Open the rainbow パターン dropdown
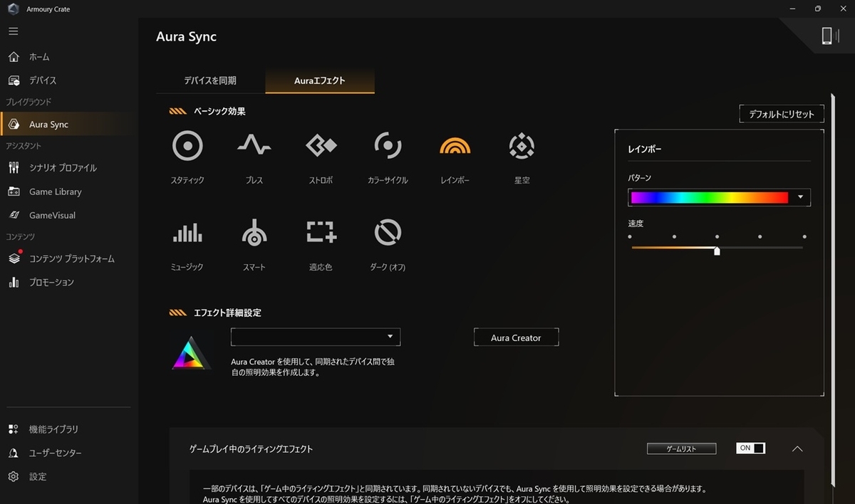The width and height of the screenshot is (855, 504). point(719,197)
